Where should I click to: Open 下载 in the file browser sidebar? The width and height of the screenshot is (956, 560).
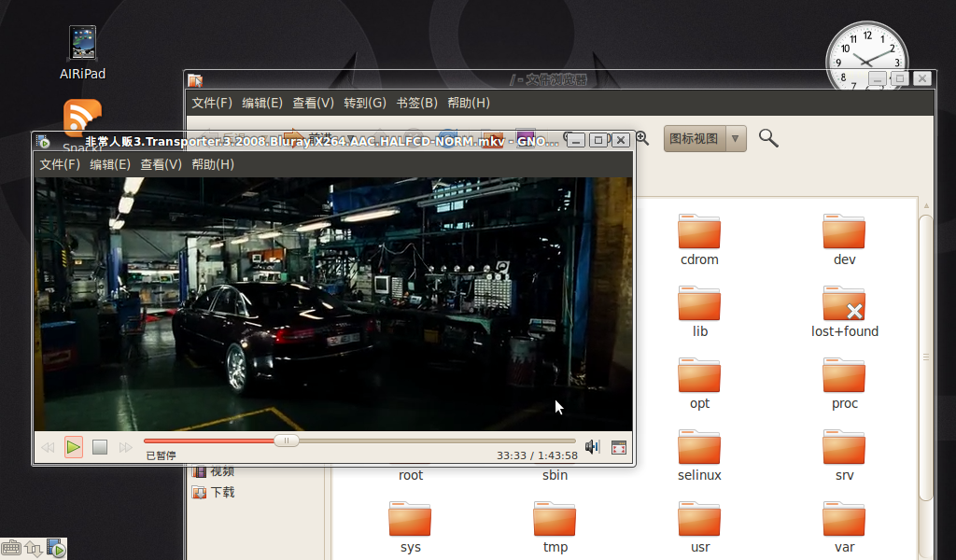click(x=214, y=493)
